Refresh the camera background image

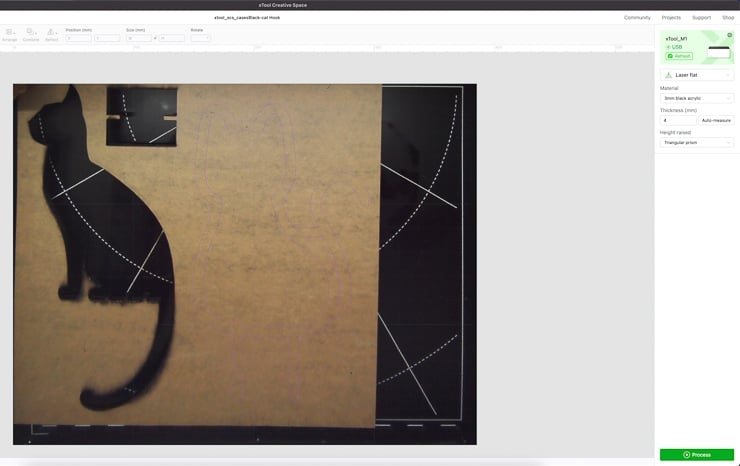[x=679, y=56]
